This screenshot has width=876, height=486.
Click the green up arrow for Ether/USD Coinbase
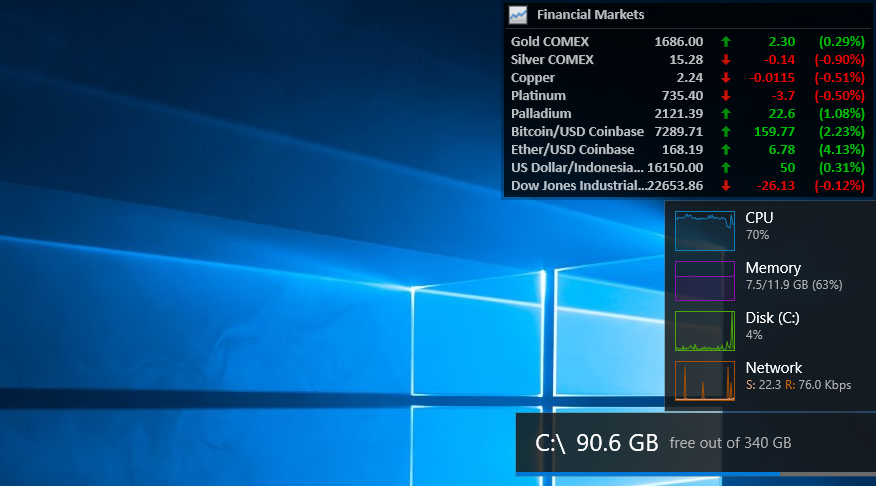click(x=726, y=150)
